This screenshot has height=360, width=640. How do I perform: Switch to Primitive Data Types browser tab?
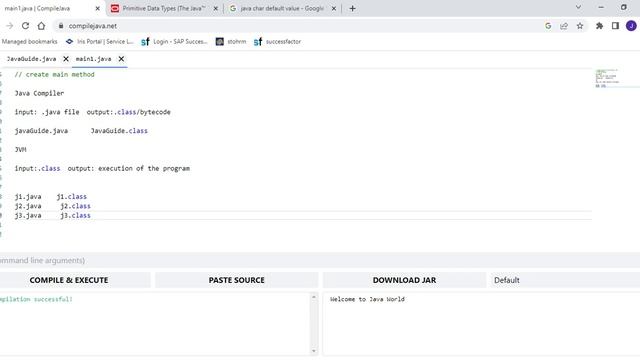click(x=164, y=8)
